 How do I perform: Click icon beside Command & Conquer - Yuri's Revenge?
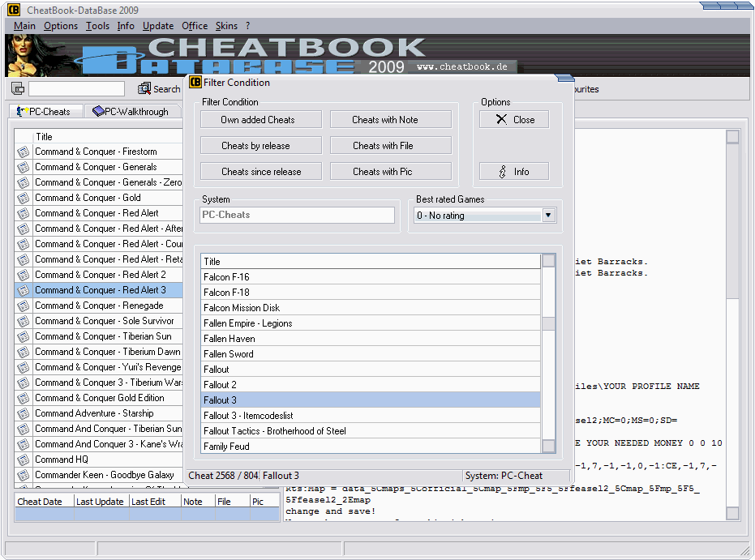23,367
